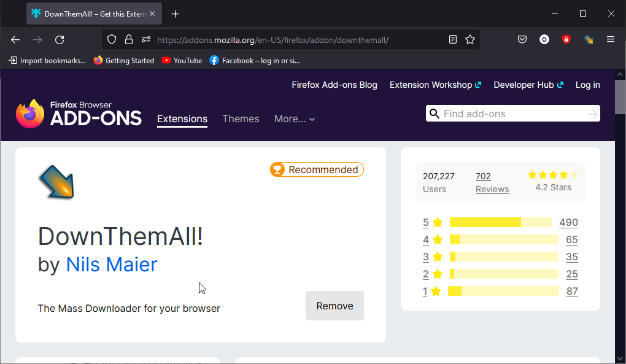Click the padlock site security icon

click(x=128, y=39)
